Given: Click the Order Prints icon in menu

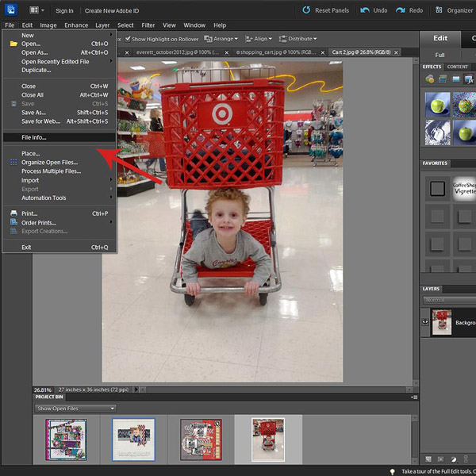Looking at the screenshot, I should [13, 222].
